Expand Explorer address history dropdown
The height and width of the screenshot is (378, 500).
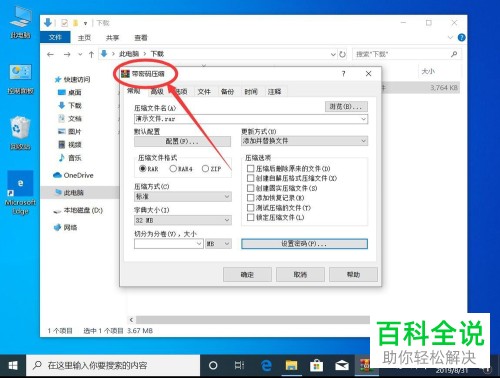point(333,54)
